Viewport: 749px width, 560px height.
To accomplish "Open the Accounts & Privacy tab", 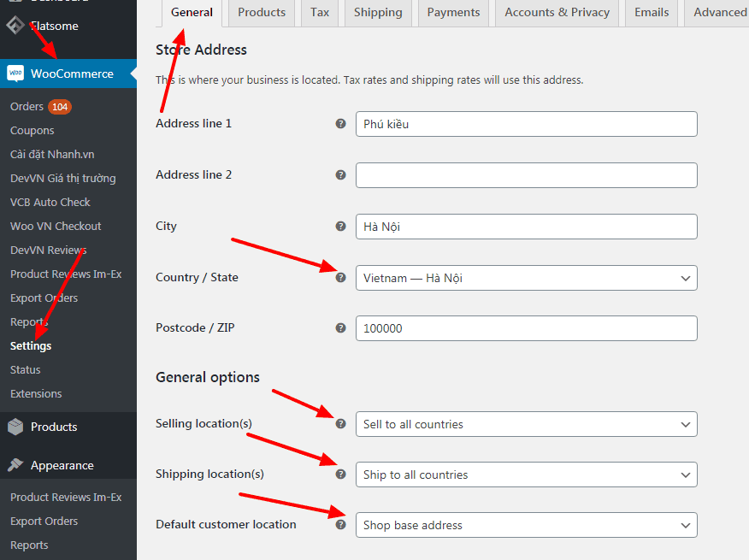I will point(557,12).
